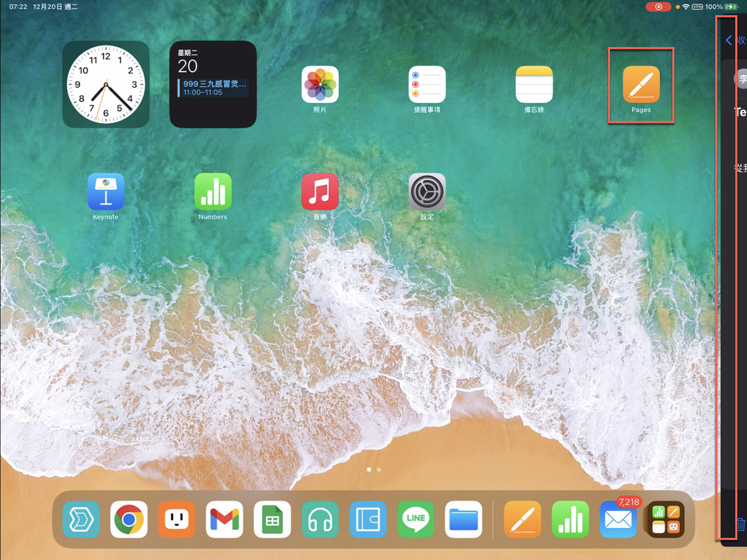Open the calendar widget event
The height and width of the screenshot is (560, 747).
[213, 88]
